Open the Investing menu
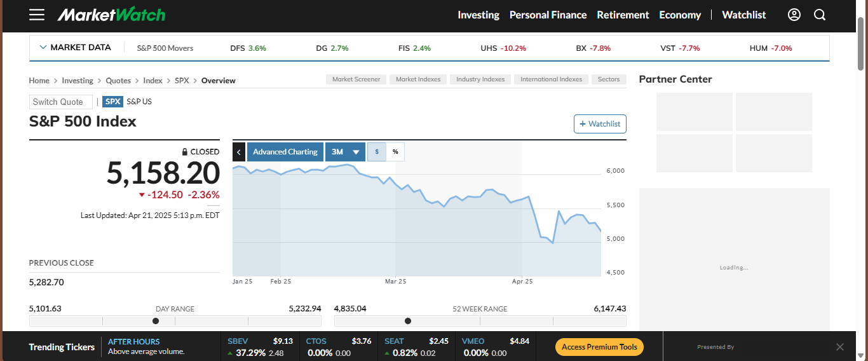The height and width of the screenshot is (361, 868). pyautogui.click(x=478, y=15)
